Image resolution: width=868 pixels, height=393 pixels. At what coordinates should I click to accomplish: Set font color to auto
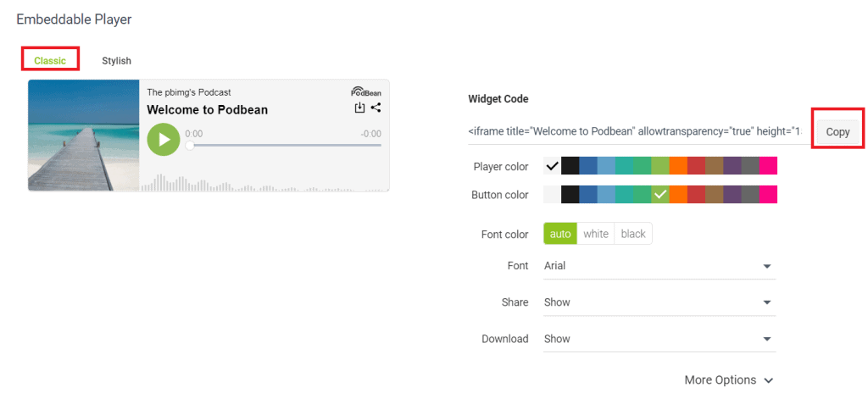point(560,234)
